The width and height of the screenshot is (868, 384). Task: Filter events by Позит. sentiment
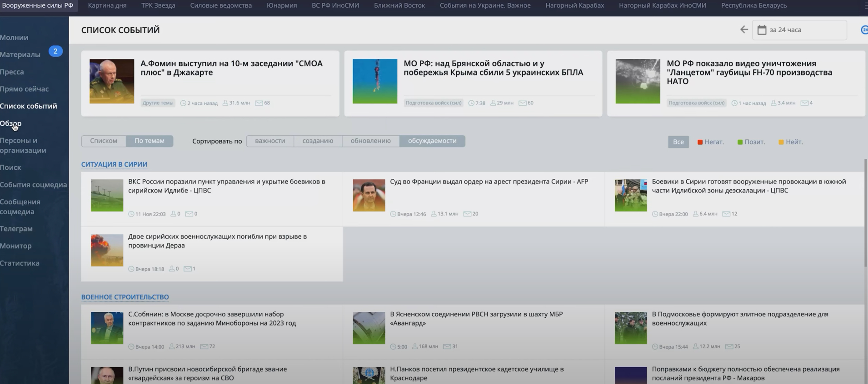751,142
